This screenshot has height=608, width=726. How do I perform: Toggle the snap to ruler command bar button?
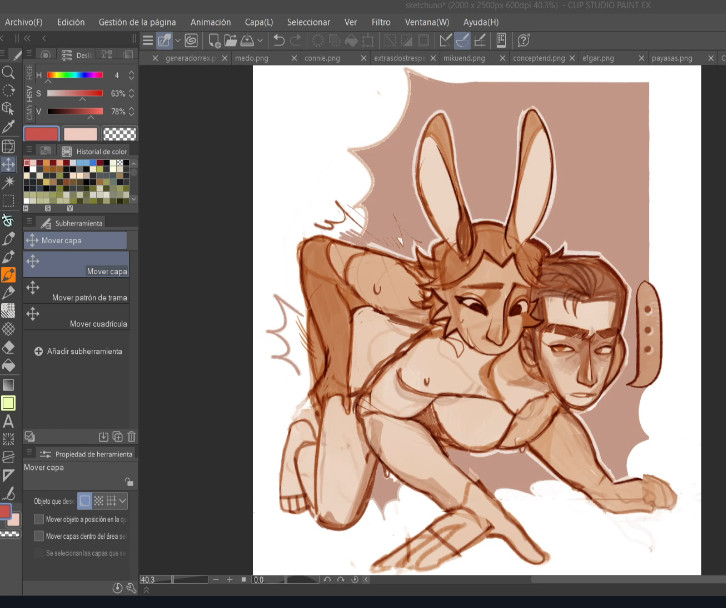pyautogui.click(x=445, y=41)
